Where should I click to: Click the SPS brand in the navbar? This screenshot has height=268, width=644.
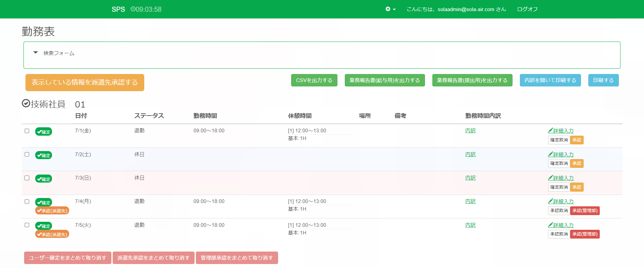(118, 9)
